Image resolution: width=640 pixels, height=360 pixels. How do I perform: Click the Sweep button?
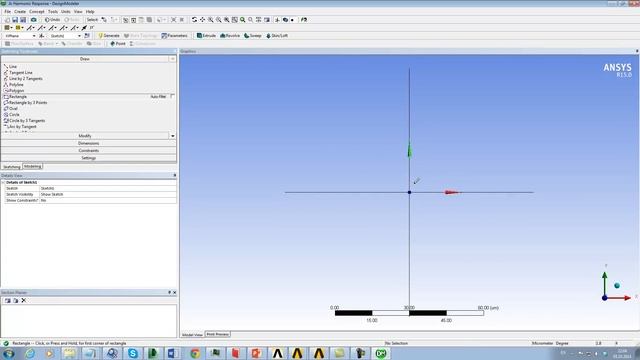point(253,36)
